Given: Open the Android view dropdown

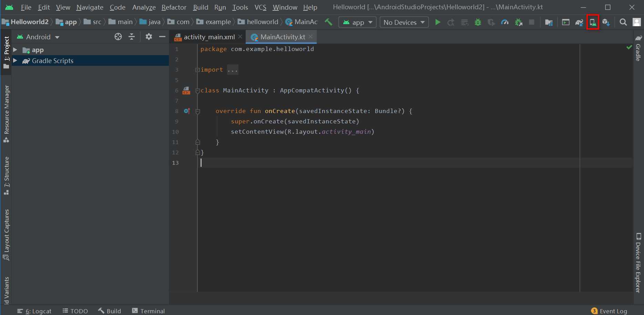Looking at the screenshot, I should coord(38,37).
